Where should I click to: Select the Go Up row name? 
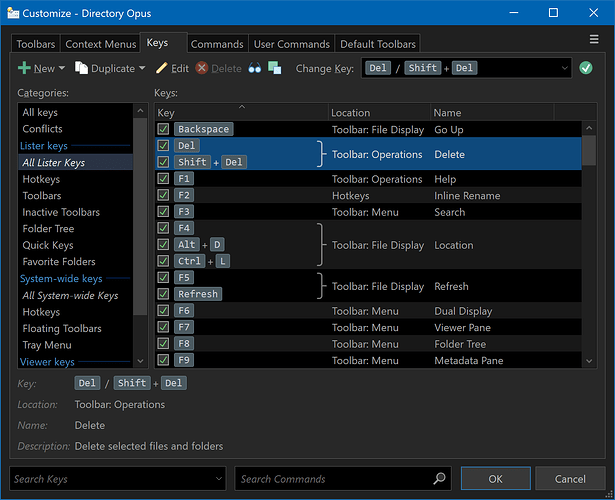[449, 129]
